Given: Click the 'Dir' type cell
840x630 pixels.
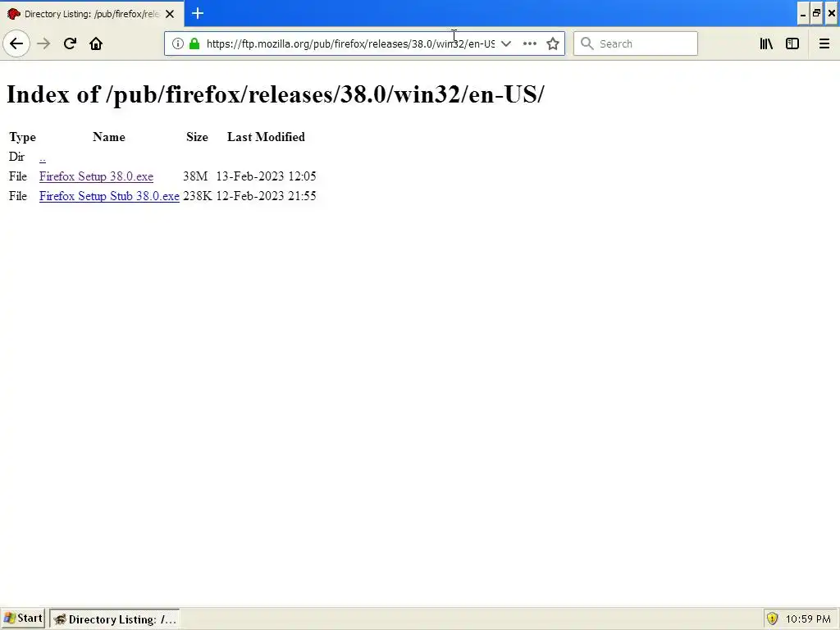Looking at the screenshot, I should coord(16,157).
